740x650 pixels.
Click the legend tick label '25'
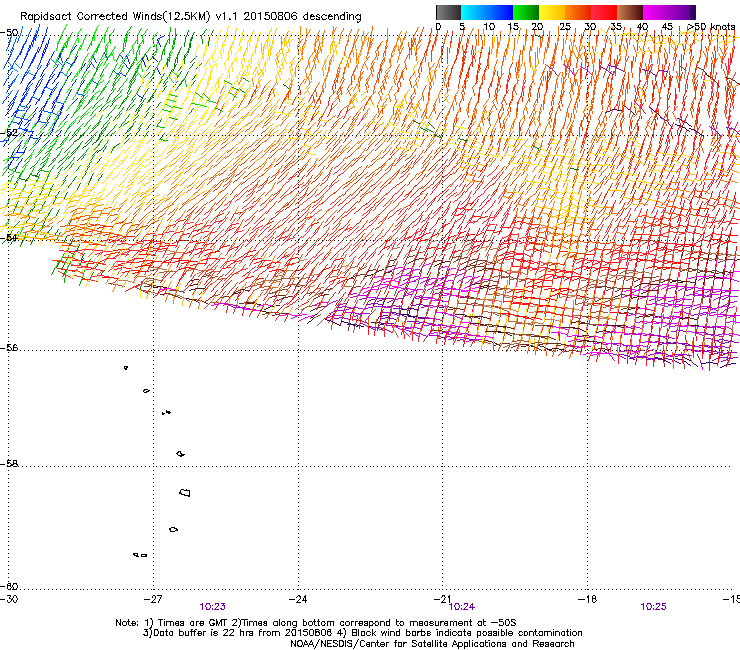(x=565, y=27)
